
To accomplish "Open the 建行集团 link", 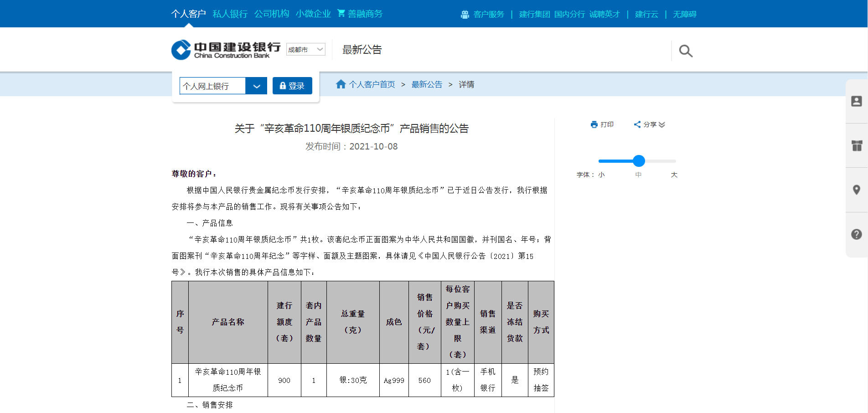I will pyautogui.click(x=535, y=14).
